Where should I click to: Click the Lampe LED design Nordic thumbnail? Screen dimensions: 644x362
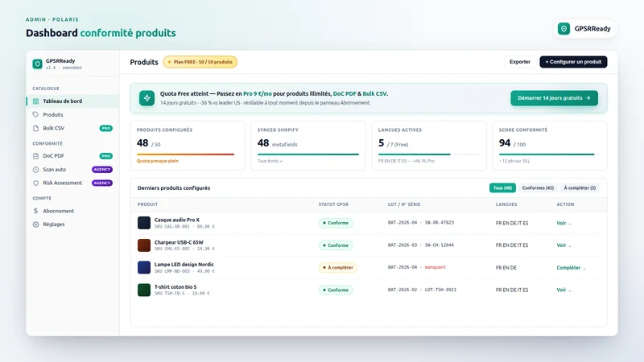(144, 267)
